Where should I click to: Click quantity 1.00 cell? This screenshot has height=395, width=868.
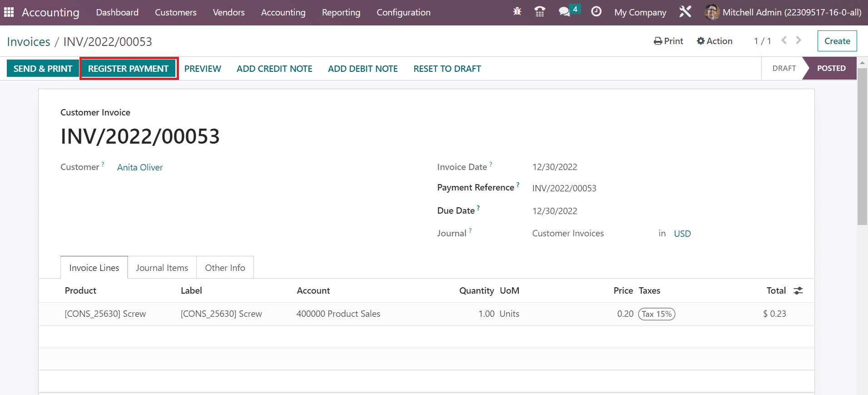pos(486,314)
